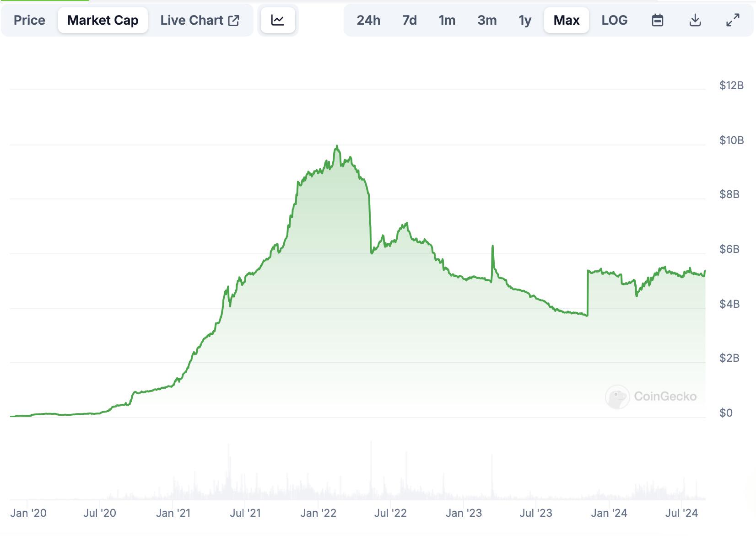The width and height of the screenshot is (756, 536).
Task: Switch to the Price tab
Action: (29, 20)
